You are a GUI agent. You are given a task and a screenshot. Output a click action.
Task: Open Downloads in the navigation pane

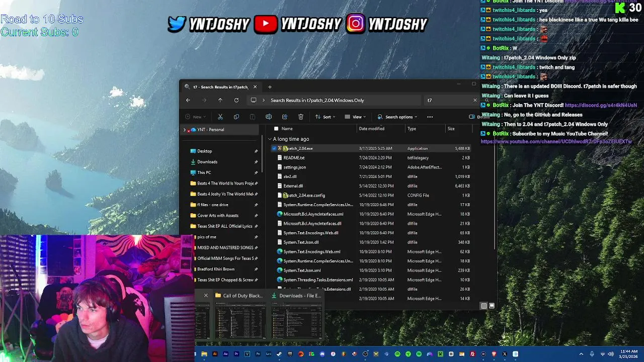pos(207,162)
